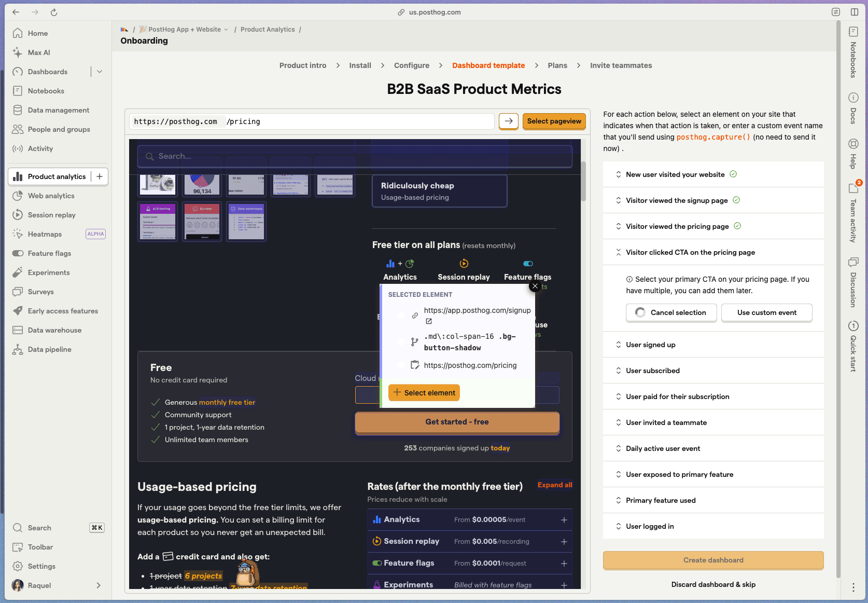Click the Expand all link
Viewport: 868px width, 603px height.
pyautogui.click(x=555, y=485)
